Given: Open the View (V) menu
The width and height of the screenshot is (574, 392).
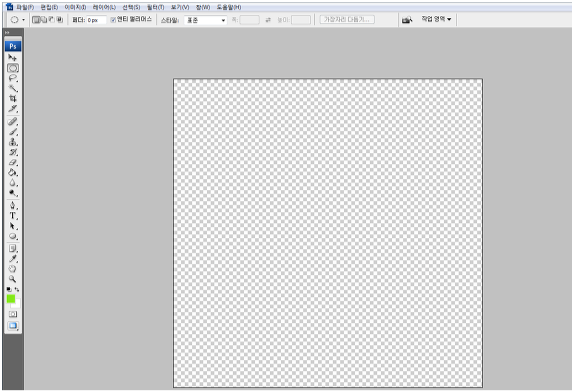Looking at the screenshot, I should coord(180,7).
